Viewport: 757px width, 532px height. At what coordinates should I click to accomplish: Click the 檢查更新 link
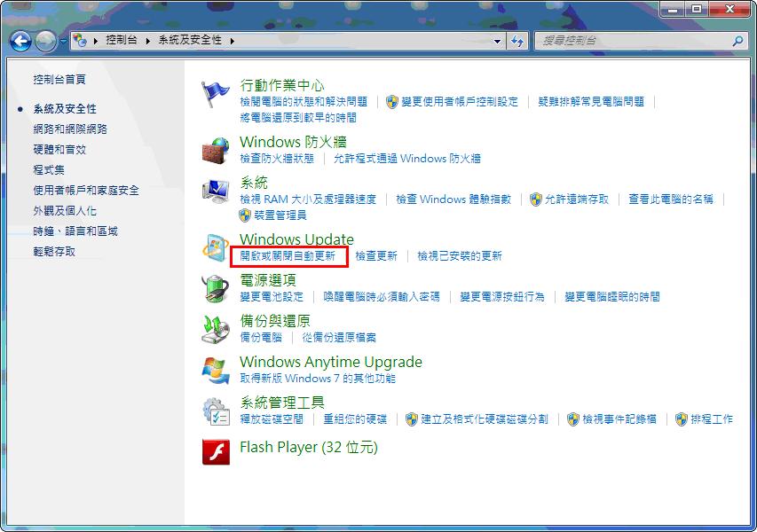[376, 256]
